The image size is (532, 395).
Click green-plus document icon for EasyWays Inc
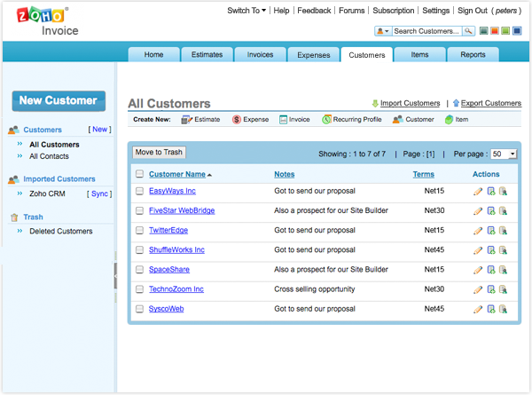(491, 192)
